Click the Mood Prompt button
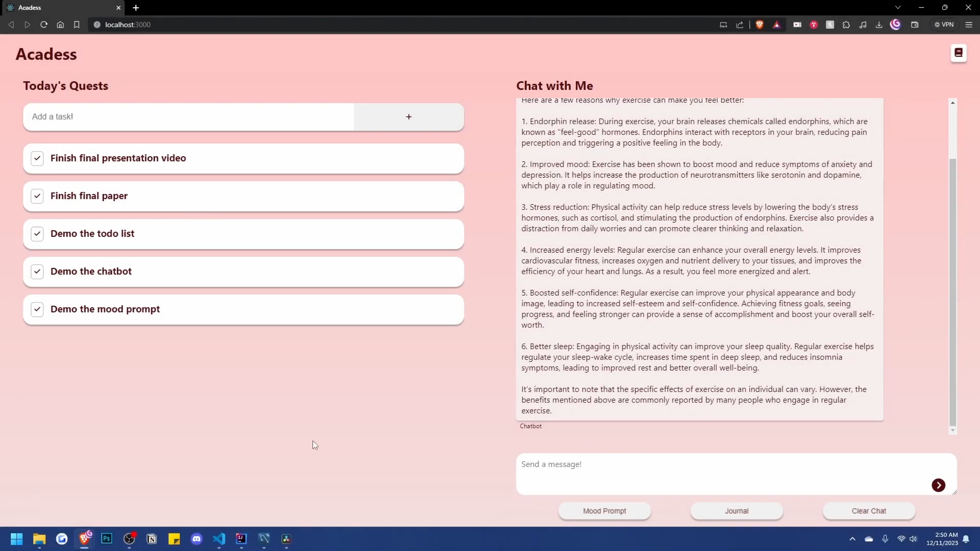Image resolution: width=980 pixels, height=551 pixels. pyautogui.click(x=604, y=511)
